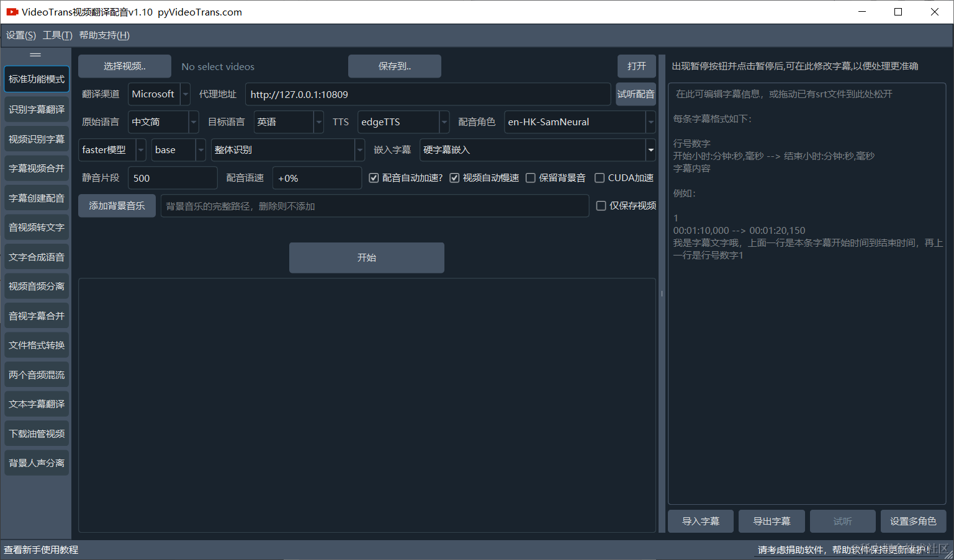Select 标准功能模式 in the sidebar

(x=37, y=79)
